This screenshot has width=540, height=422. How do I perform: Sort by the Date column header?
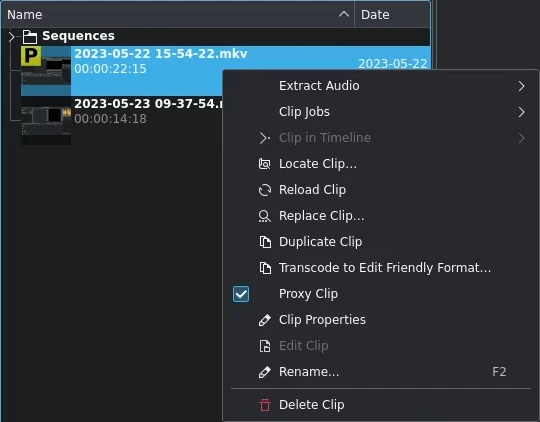[x=392, y=14]
